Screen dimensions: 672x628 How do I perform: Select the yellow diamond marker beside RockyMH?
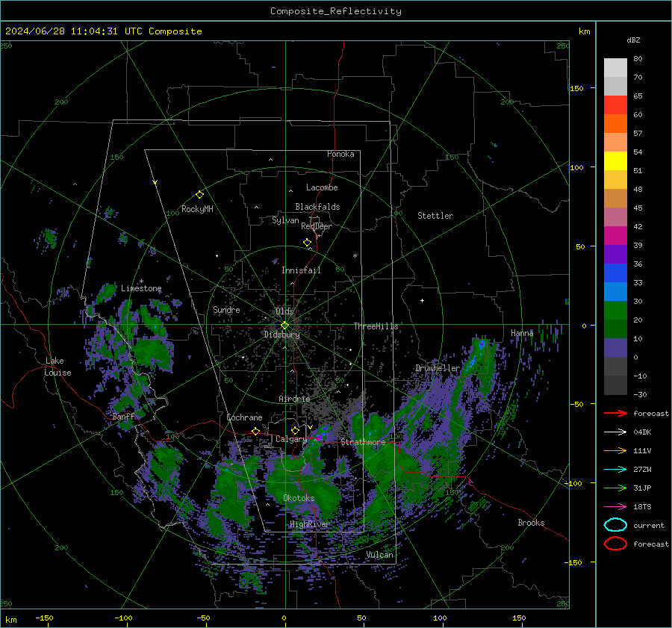point(199,195)
